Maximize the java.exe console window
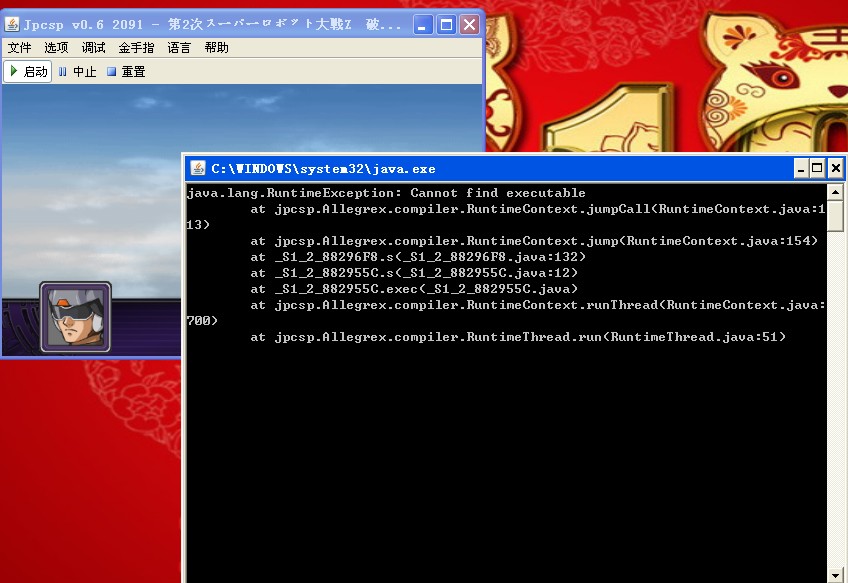Image resolution: width=848 pixels, height=583 pixels. [817, 169]
